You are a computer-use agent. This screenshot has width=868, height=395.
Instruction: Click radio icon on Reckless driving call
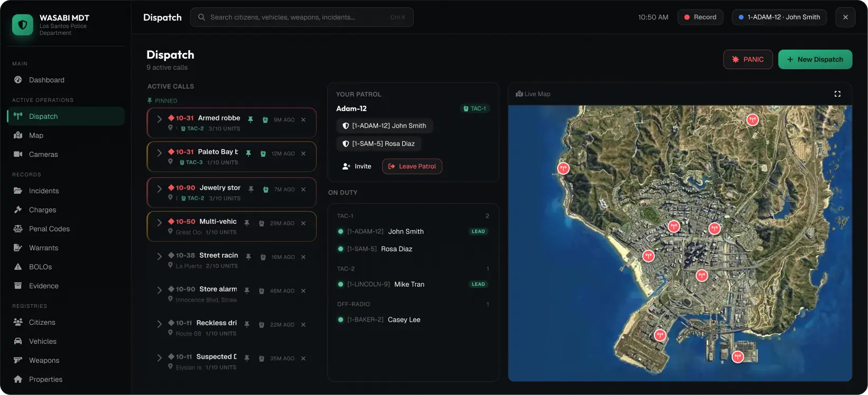pyautogui.click(x=262, y=325)
